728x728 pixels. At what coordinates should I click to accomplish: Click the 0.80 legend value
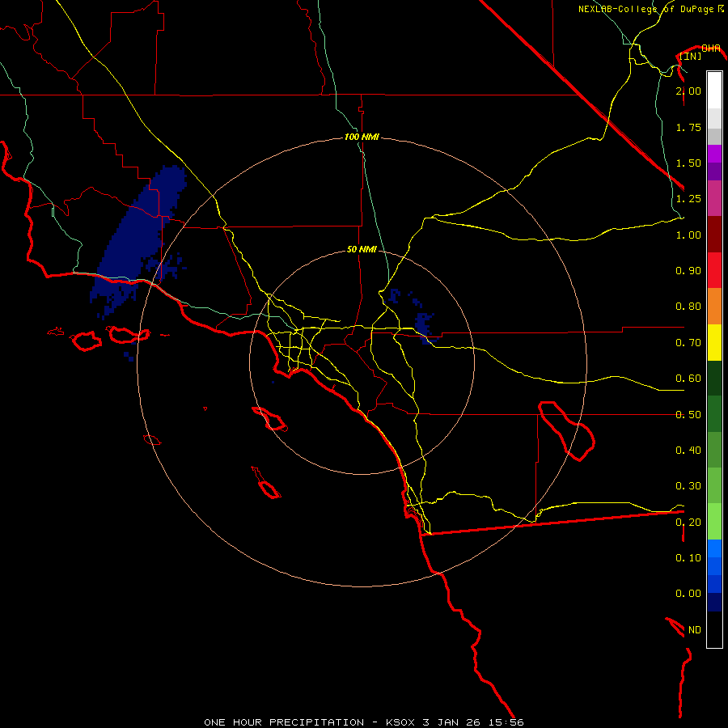pyautogui.click(x=688, y=307)
